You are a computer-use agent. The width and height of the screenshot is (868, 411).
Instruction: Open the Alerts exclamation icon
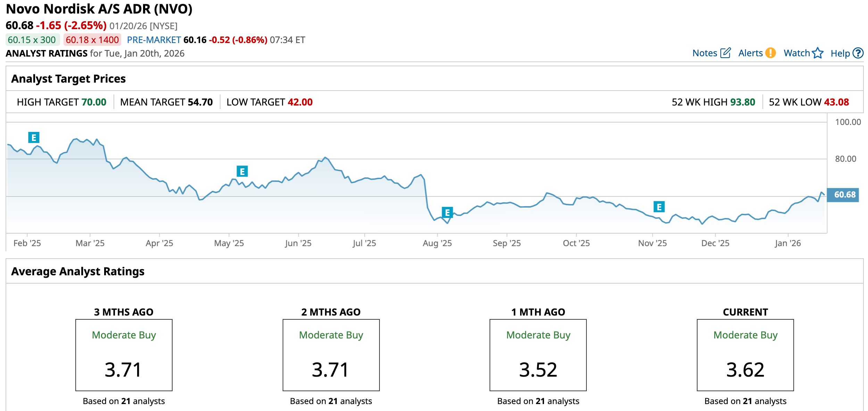(x=770, y=53)
